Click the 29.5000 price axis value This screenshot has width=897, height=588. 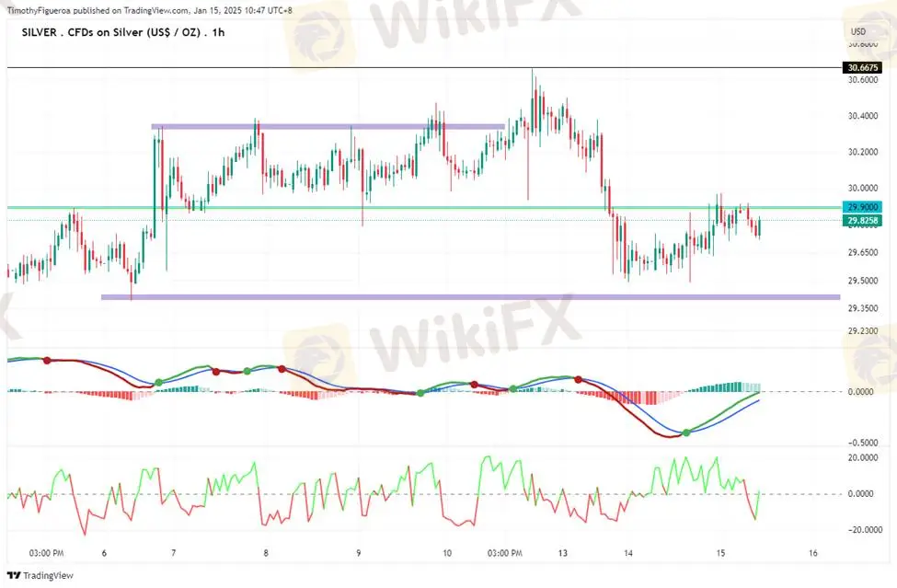[x=863, y=281]
